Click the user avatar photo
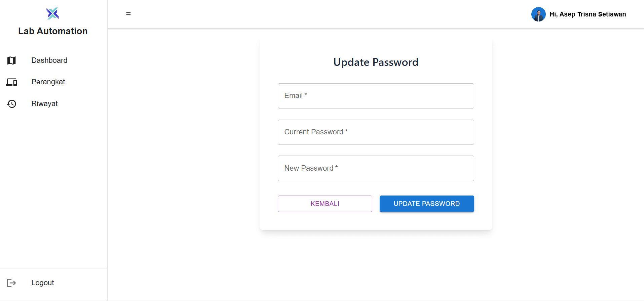The height and width of the screenshot is (301, 644). (538, 14)
